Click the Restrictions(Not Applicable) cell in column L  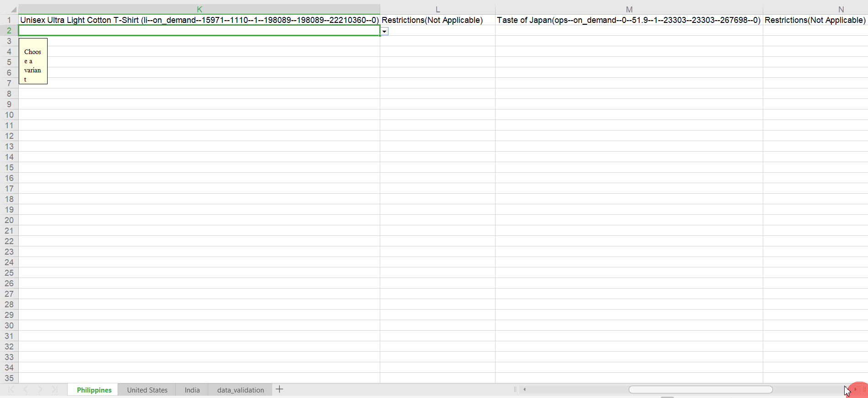pyautogui.click(x=437, y=20)
